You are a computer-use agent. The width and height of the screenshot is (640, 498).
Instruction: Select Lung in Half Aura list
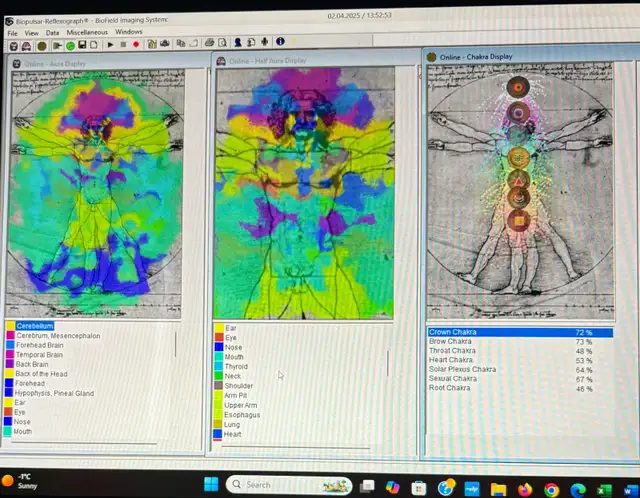tap(231, 425)
